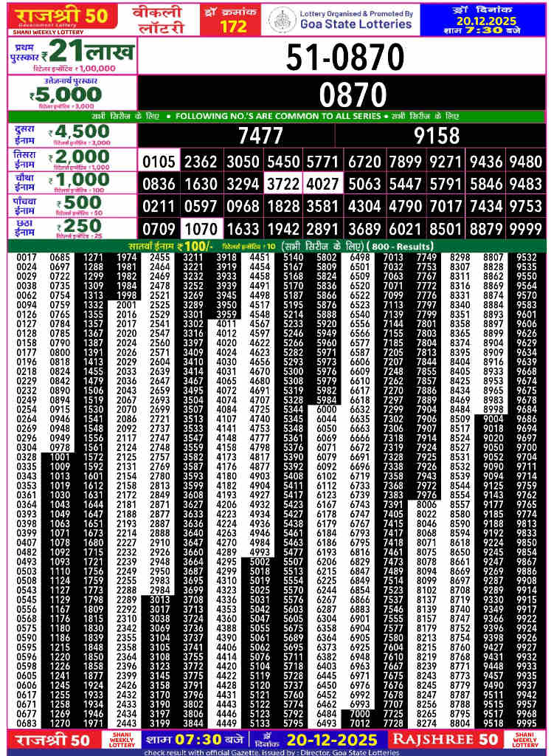Screen dimensions: 551x756
Task: Click the Shani Weekly Lottery badge at bottom-right corner
Action: [x=525, y=740]
